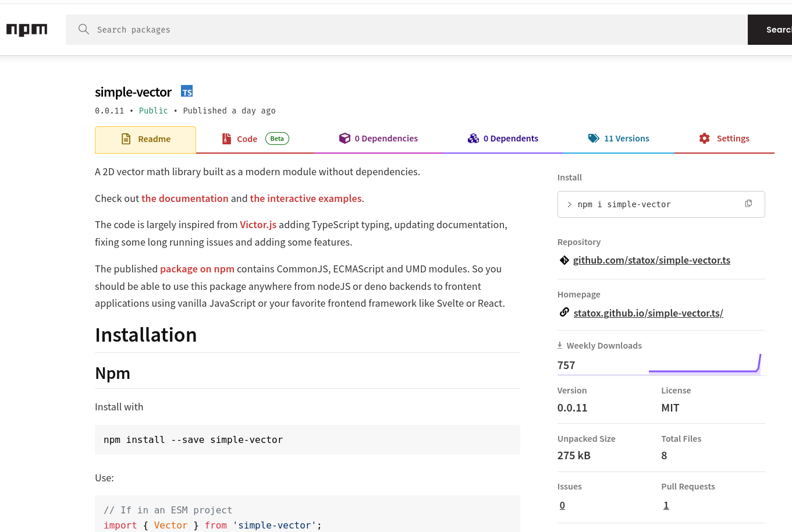Open the issues count link 0
The image size is (792, 532).
562,505
